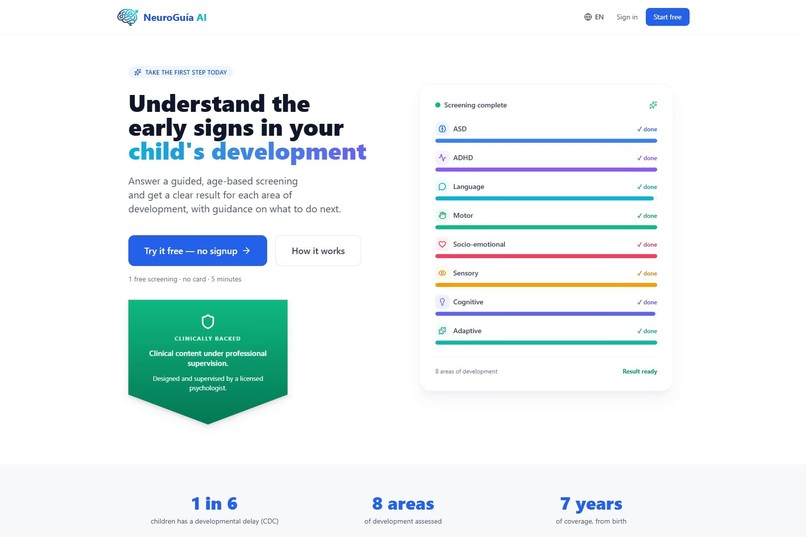Image resolution: width=806 pixels, height=537 pixels.
Task: Click the ASD area icon
Action: (x=442, y=128)
